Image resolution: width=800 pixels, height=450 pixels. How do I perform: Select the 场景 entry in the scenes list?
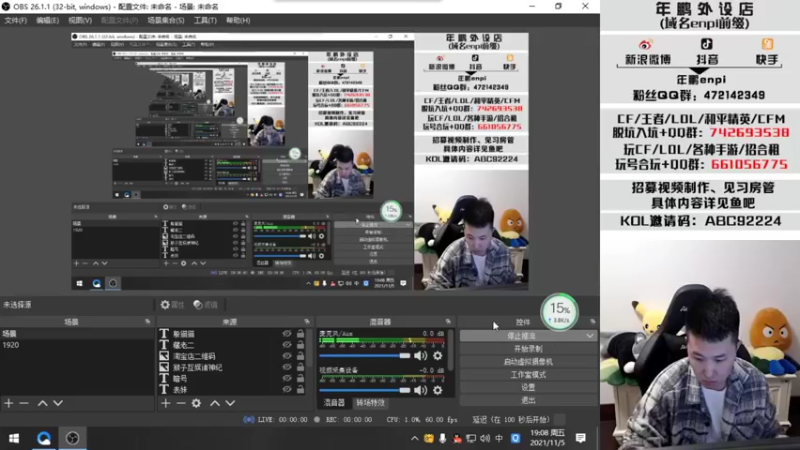77,334
